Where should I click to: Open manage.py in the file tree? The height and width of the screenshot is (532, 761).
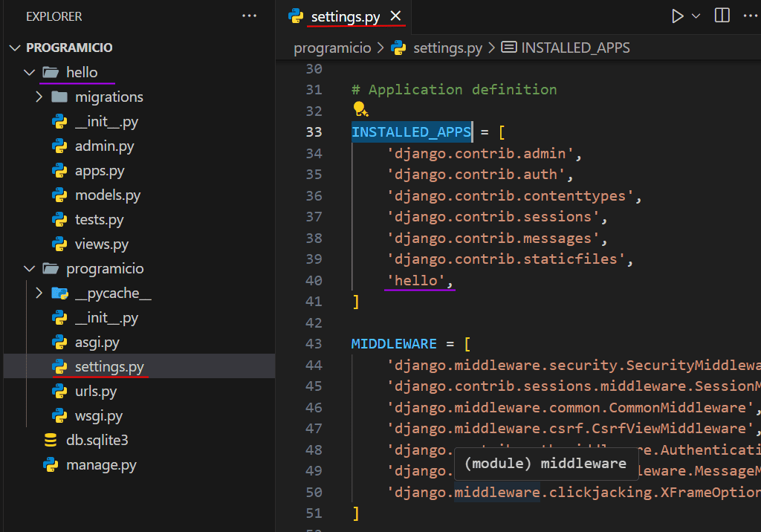(101, 464)
